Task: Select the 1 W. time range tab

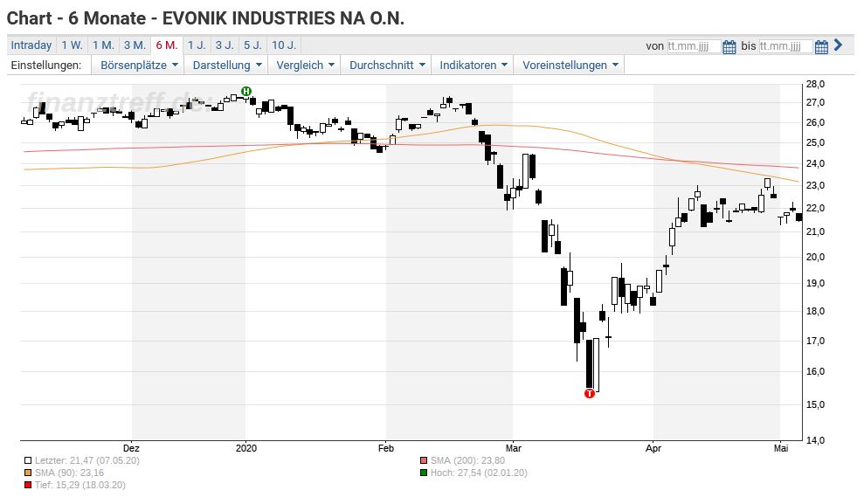Action: [x=73, y=45]
